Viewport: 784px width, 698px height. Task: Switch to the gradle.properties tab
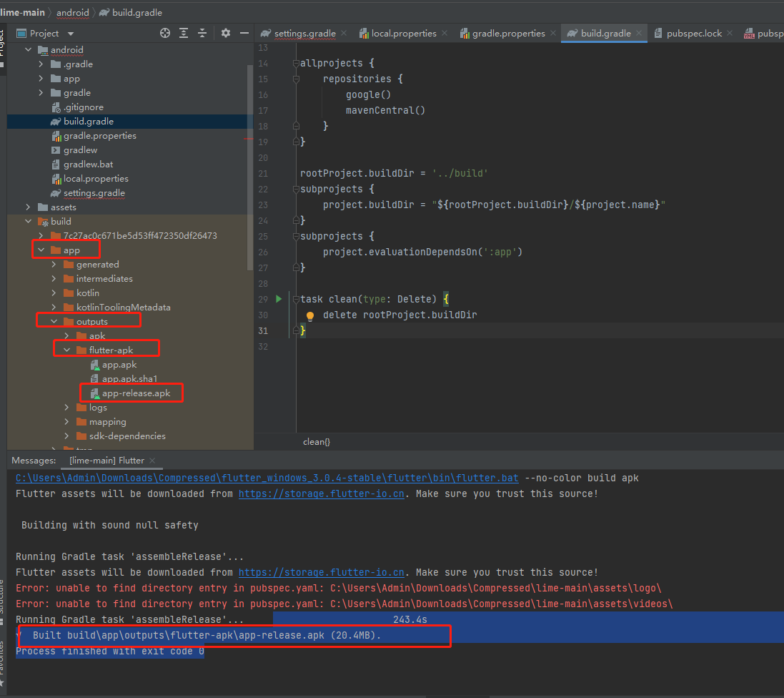point(507,33)
